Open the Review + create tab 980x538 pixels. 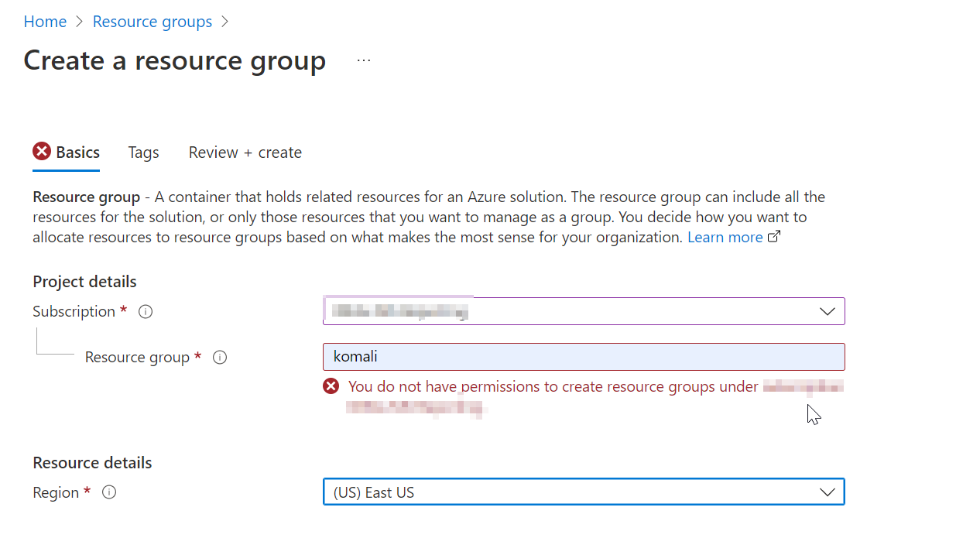245,152
